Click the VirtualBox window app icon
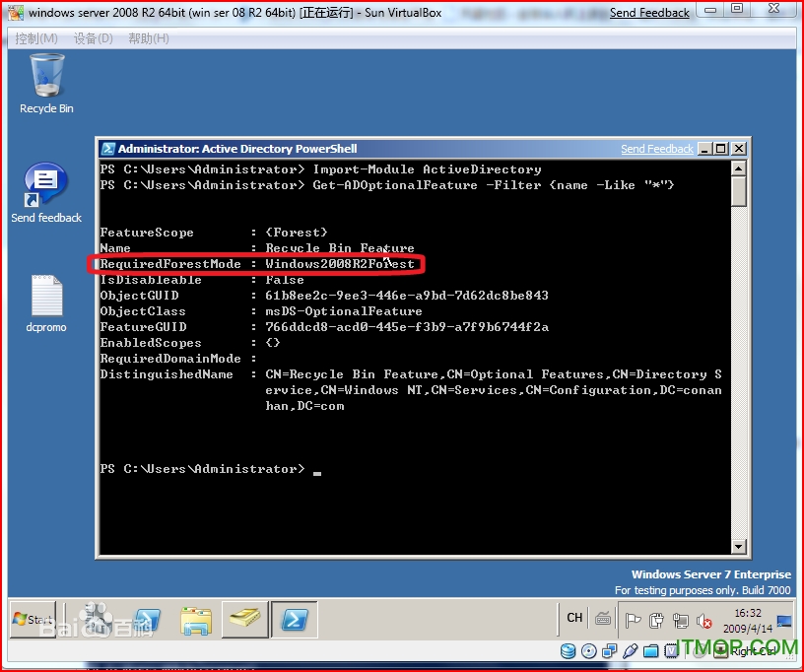Viewport: 804px width, 672px height. pyautogui.click(x=16, y=12)
